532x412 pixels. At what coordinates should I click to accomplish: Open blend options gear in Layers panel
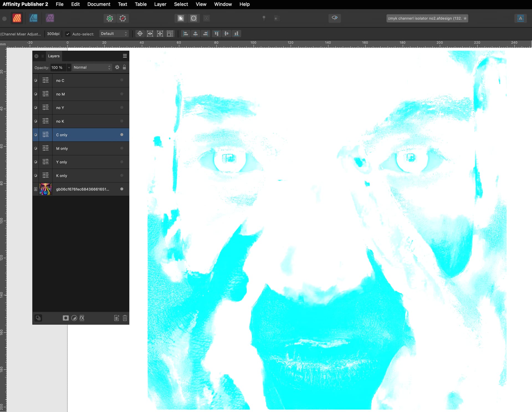coord(117,67)
